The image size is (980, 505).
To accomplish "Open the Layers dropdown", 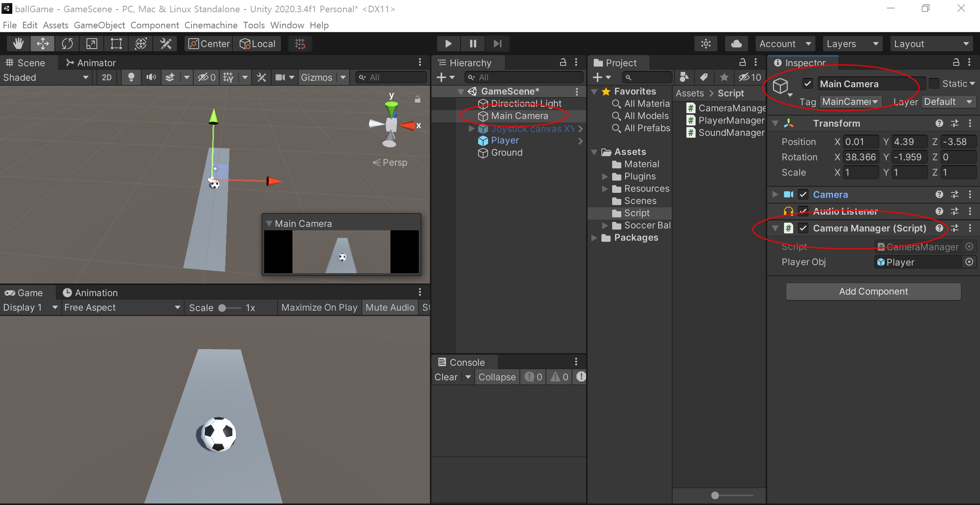I will [x=852, y=44].
